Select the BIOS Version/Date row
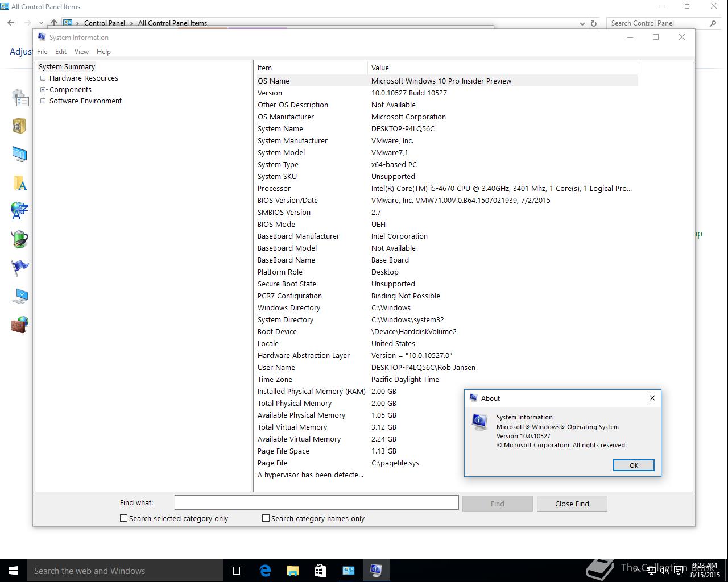728x582 pixels. [446, 200]
